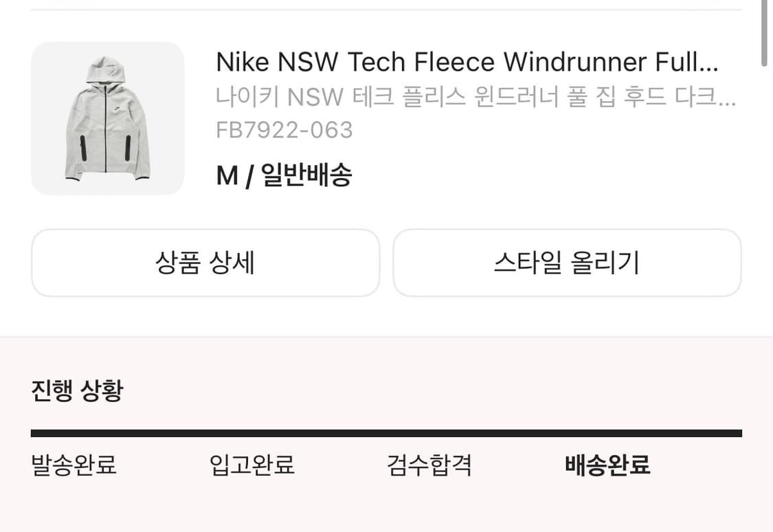Open 상품 상세 to view product details
The height and width of the screenshot is (532, 773).
205,263
